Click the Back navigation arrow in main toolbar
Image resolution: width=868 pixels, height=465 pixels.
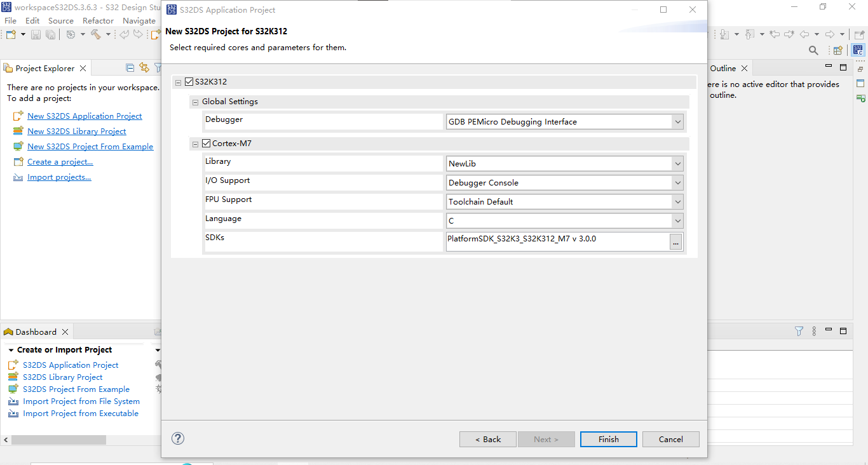click(804, 34)
